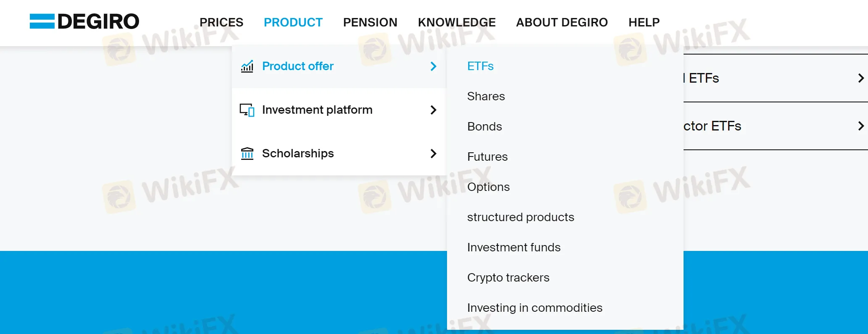Select KNOWLEDGE in the navigation bar

pos(457,22)
